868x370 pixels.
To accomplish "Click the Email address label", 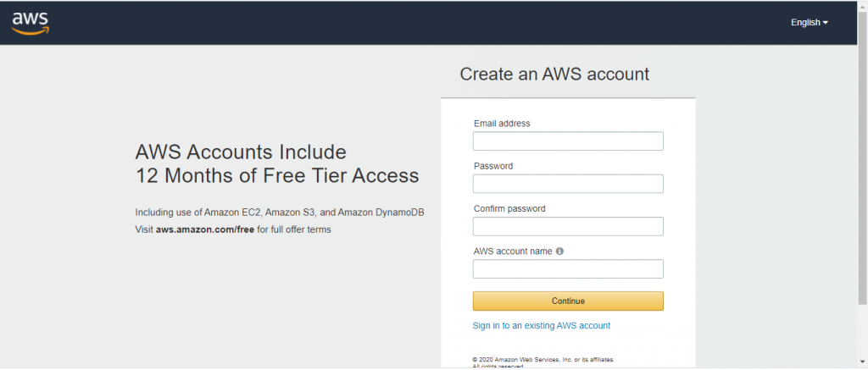I will pyautogui.click(x=502, y=124).
